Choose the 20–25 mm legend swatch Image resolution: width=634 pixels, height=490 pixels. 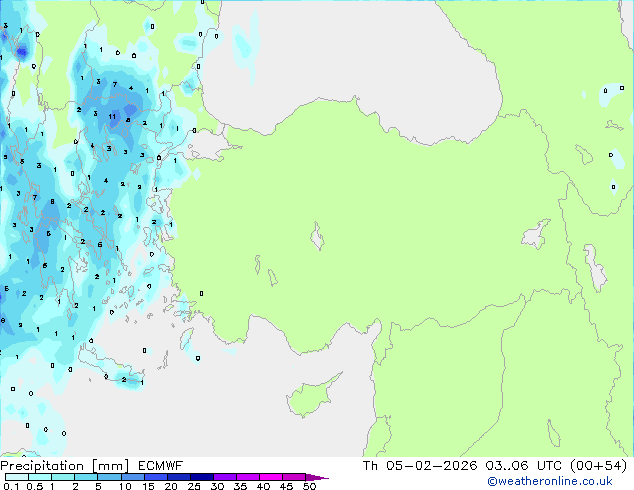(x=179, y=477)
